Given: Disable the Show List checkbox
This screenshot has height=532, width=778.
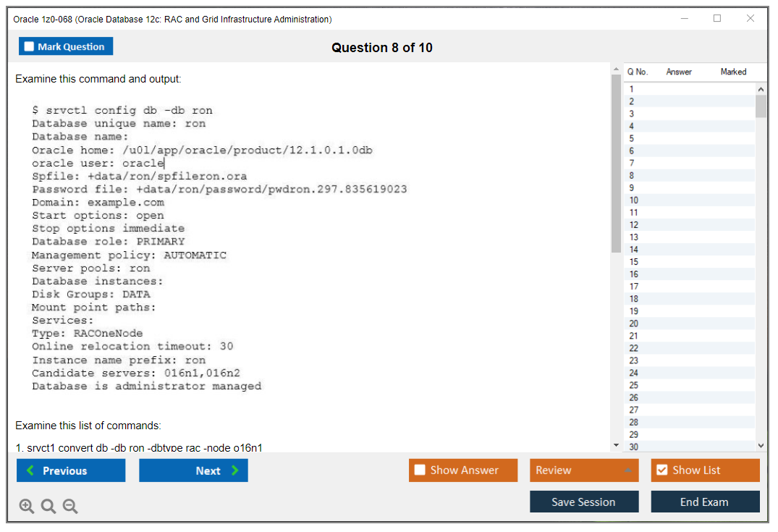Looking at the screenshot, I should coord(661,470).
